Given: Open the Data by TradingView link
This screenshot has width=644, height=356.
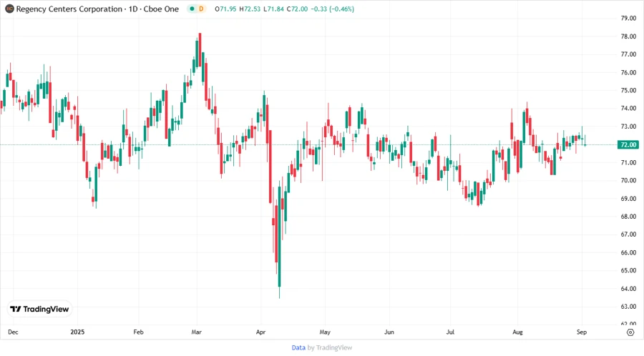Looking at the screenshot, I should [321, 348].
